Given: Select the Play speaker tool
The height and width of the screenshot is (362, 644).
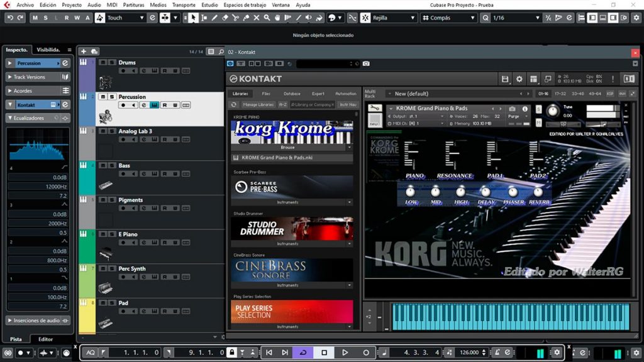Looking at the screenshot, I should pyautogui.click(x=308, y=18).
